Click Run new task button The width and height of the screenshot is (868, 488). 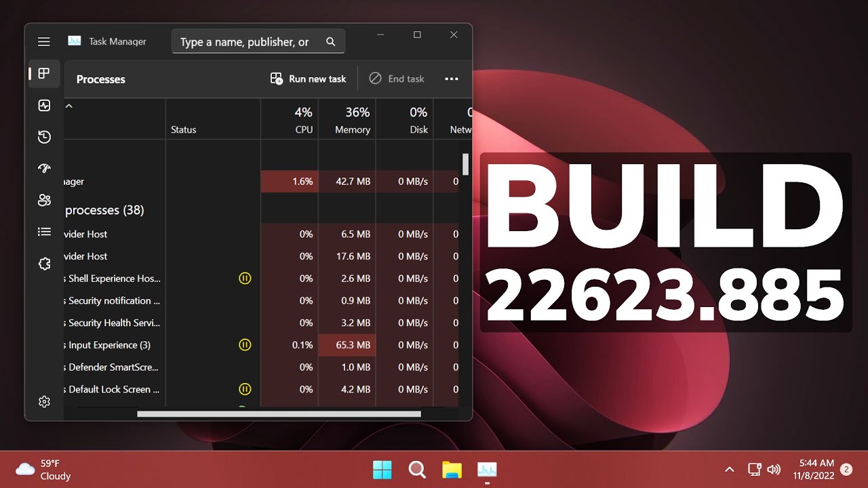pos(308,79)
